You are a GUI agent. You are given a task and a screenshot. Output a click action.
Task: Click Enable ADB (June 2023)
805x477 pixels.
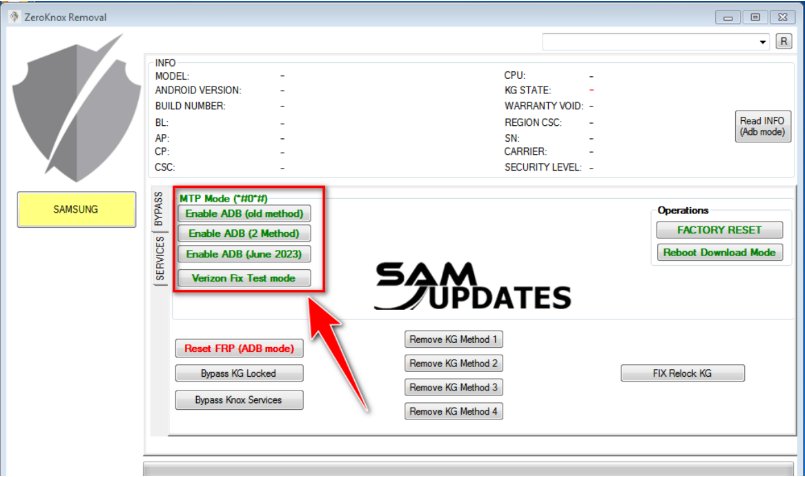(244, 254)
